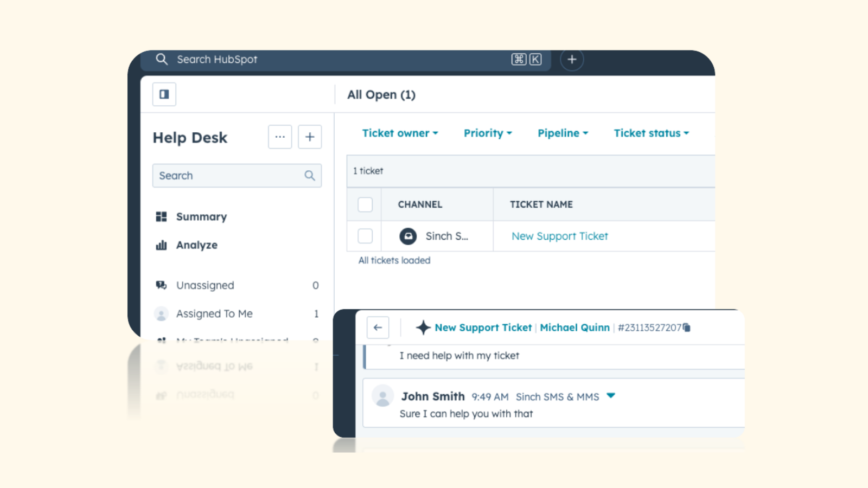View Michael Quinn's contact link
Viewport: 868px width, 488px height.
coord(575,328)
